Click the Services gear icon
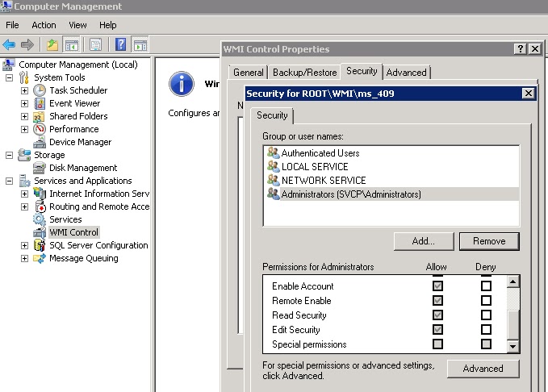This screenshot has width=548, height=392. click(x=40, y=219)
